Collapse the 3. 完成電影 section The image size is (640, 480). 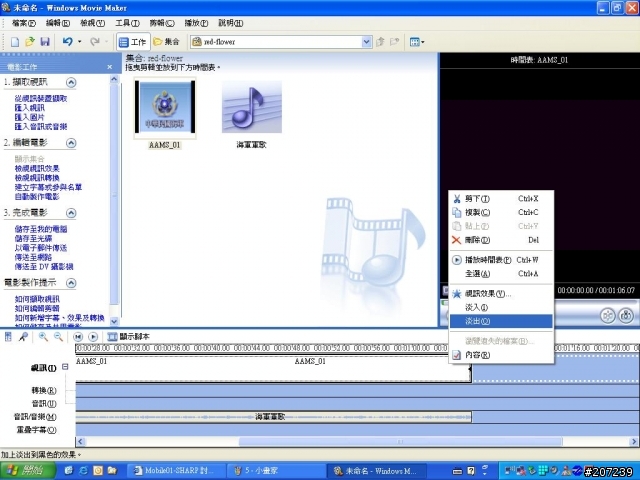(x=71, y=213)
